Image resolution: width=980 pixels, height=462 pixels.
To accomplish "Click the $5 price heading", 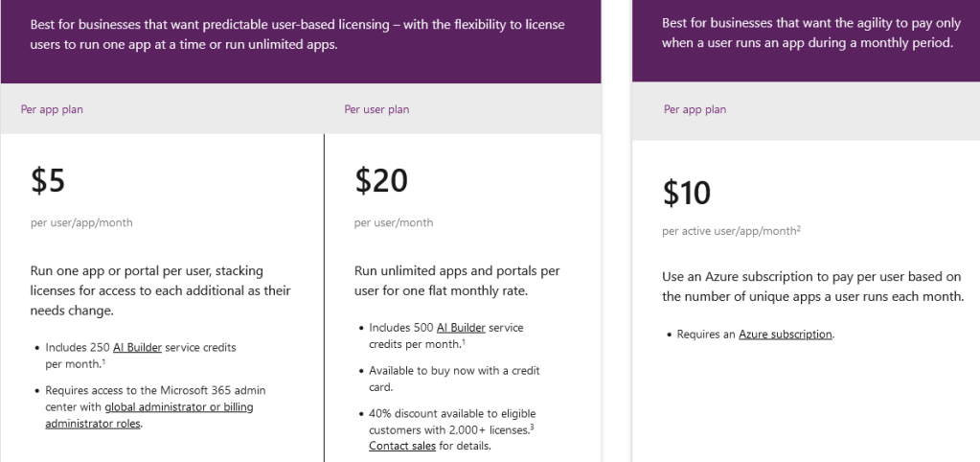I will coord(48,180).
